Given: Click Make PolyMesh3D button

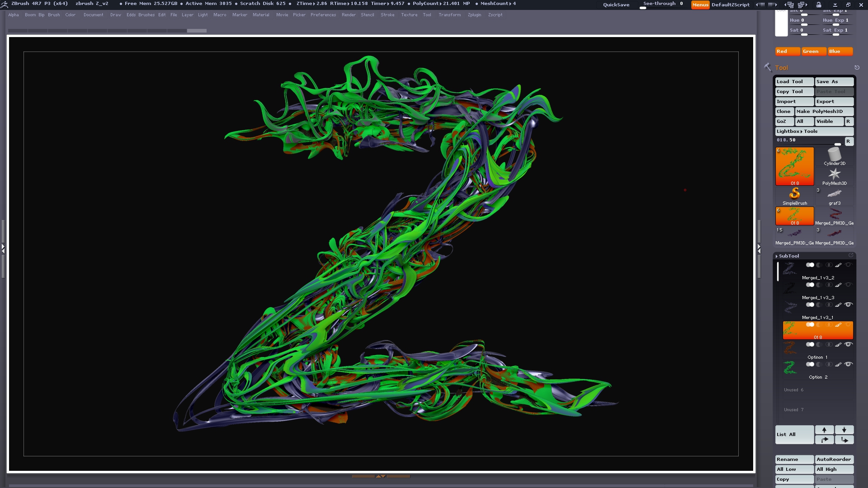Looking at the screenshot, I should click(824, 112).
